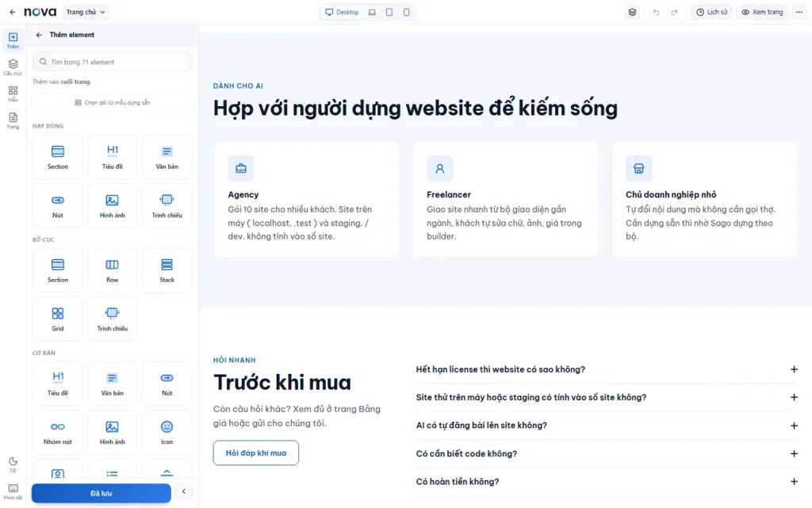Click the undo arrow
Viewport: 812px width, 508px height.
pyautogui.click(x=656, y=12)
